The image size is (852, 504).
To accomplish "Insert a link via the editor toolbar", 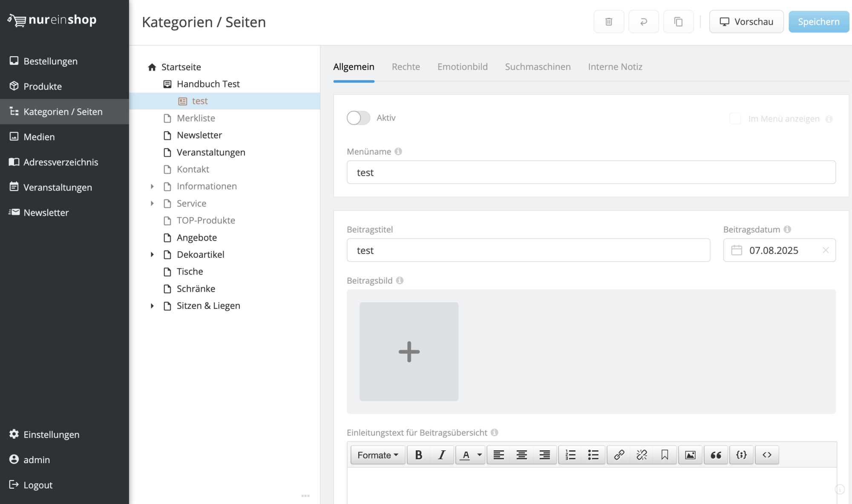I will 619,455.
